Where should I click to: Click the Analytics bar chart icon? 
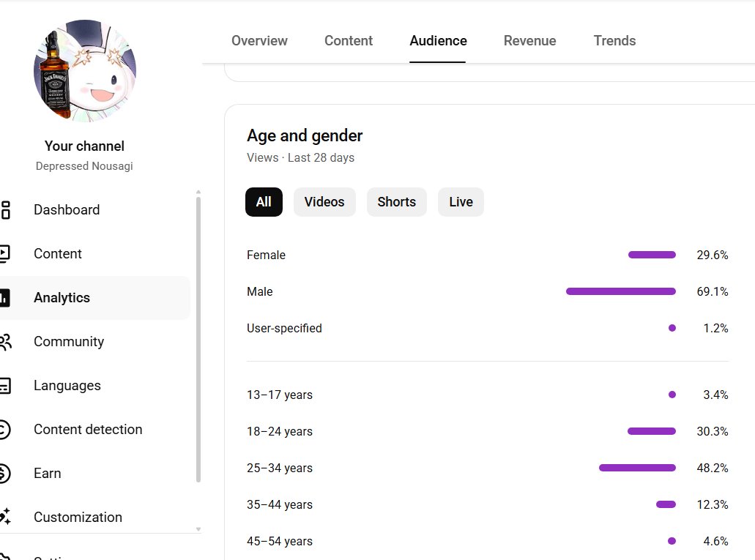tap(4, 298)
